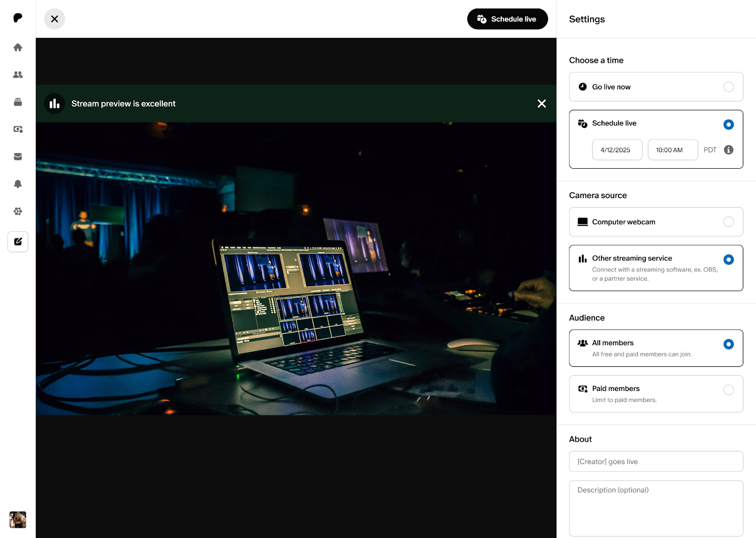This screenshot has height=538, width=756.
Task: Click the creator avatar at bottom left
Action: (x=18, y=520)
